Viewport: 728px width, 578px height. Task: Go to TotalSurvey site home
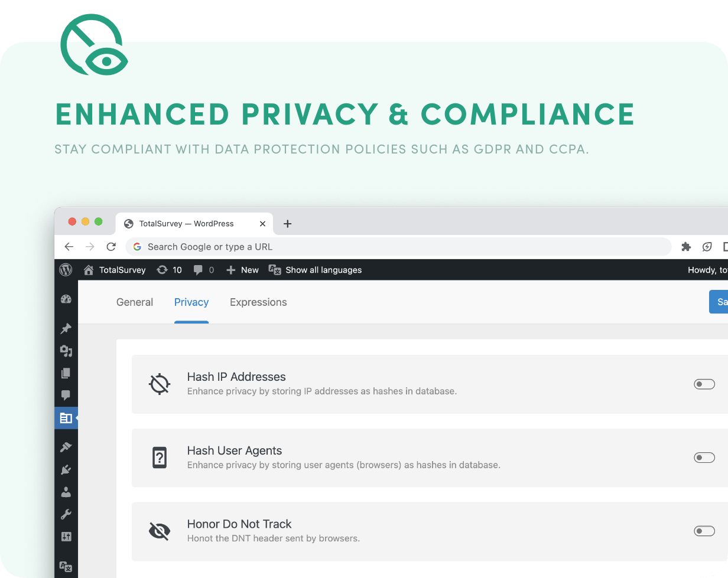pos(115,270)
